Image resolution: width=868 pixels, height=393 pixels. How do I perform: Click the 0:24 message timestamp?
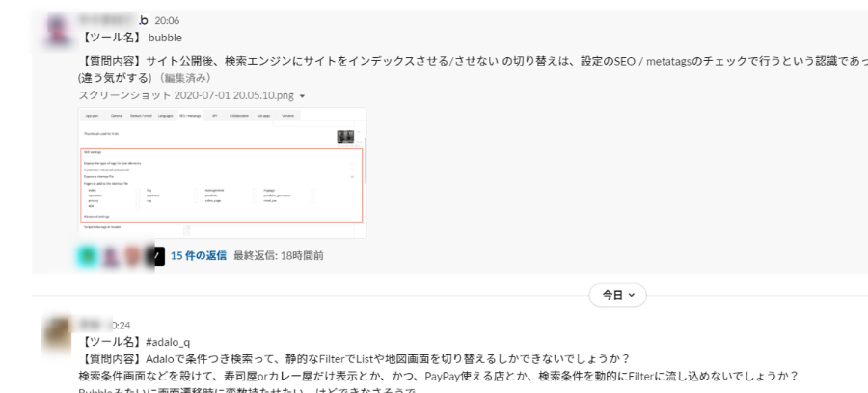click(x=122, y=325)
